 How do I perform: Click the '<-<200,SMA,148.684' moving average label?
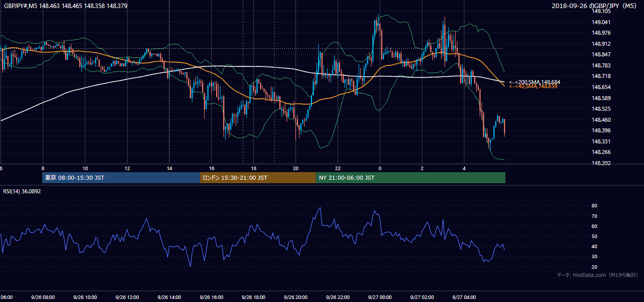pos(535,82)
